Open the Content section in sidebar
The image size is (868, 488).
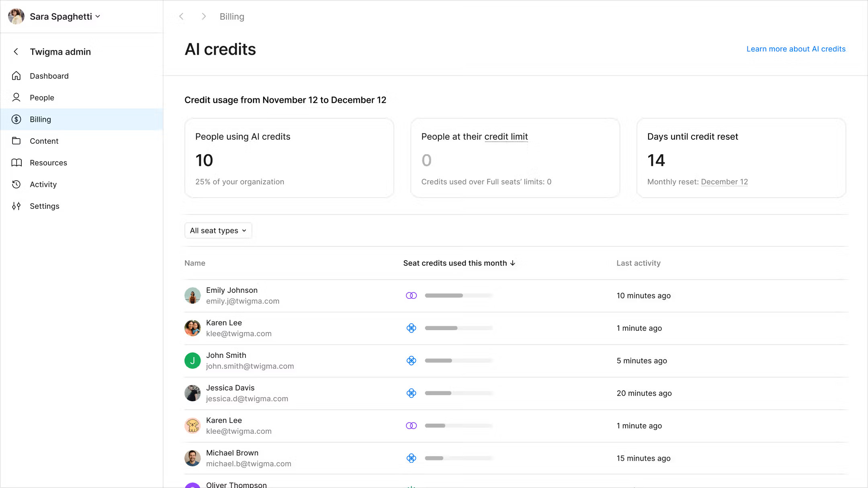[44, 141]
